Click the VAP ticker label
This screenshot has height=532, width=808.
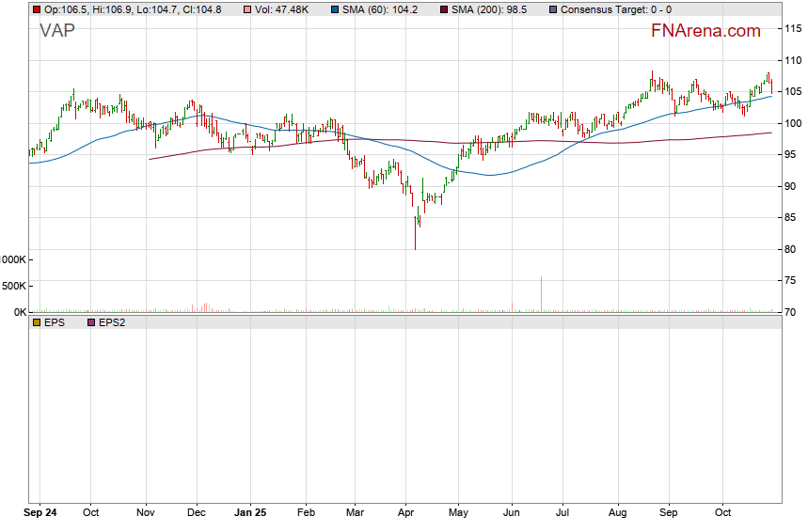[x=57, y=31]
